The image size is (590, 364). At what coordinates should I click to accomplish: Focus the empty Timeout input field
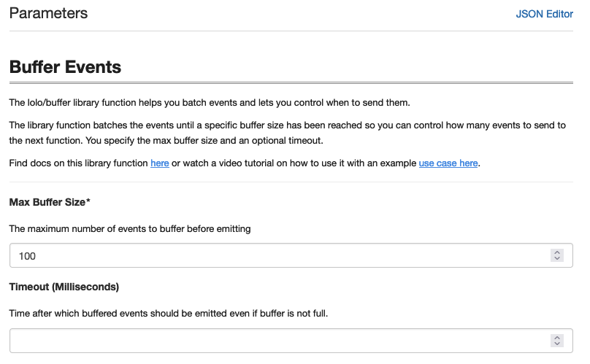click(291, 341)
